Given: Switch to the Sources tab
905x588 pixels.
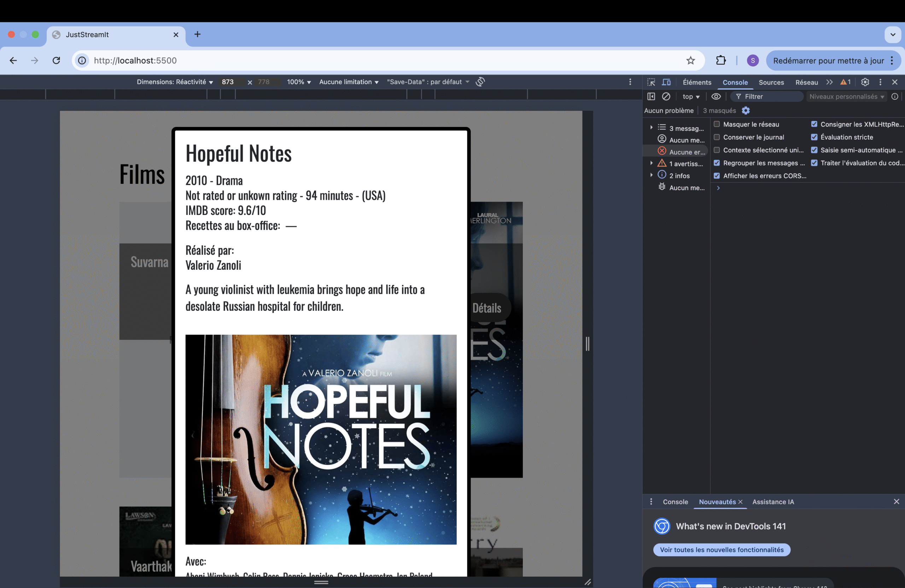Looking at the screenshot, I should tap(771, 82).
